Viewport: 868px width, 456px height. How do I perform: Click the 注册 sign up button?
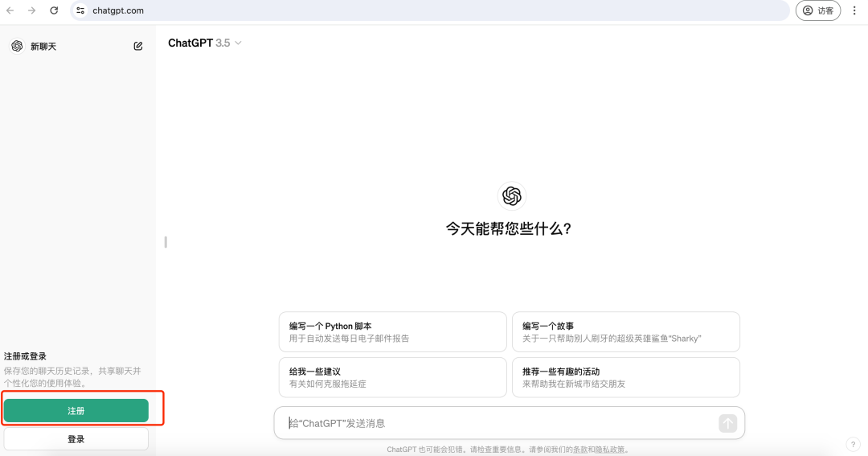click(x=76, y=411)
